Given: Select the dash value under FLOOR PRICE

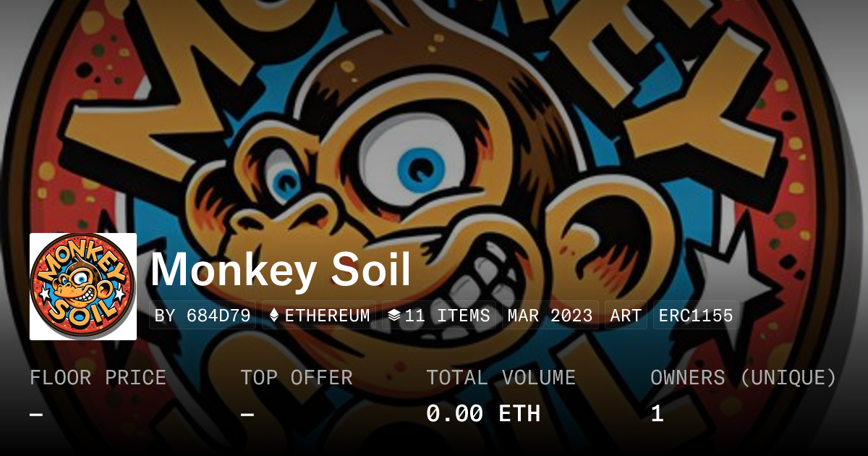Looking at the screenshot, I should tap(36, 414).
